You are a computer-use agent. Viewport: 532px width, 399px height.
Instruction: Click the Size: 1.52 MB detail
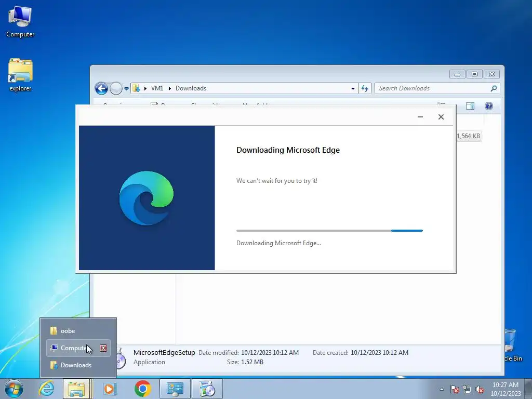pyautogui.click(x=245, y=362)
